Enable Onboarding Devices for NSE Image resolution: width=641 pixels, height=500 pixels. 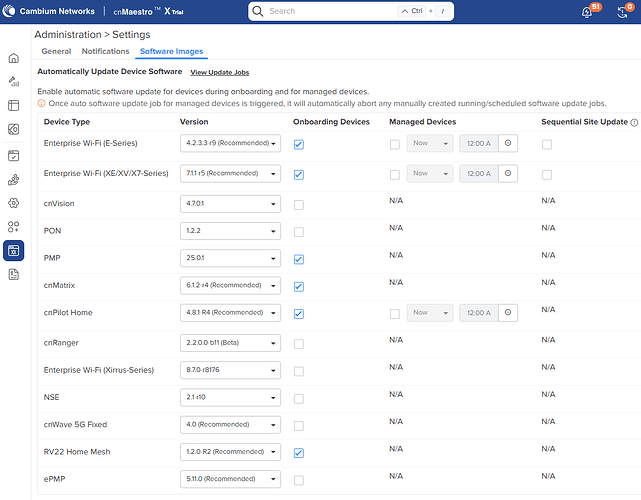(299, 399)
